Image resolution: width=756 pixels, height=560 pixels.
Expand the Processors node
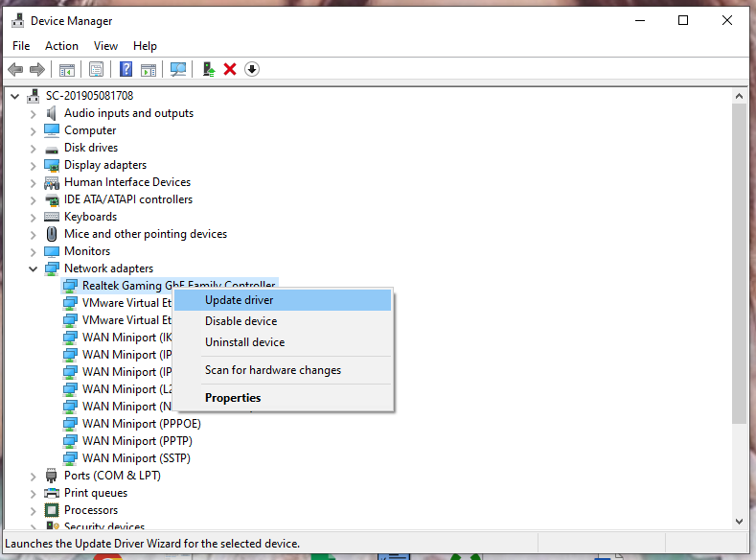click(33, 511)
